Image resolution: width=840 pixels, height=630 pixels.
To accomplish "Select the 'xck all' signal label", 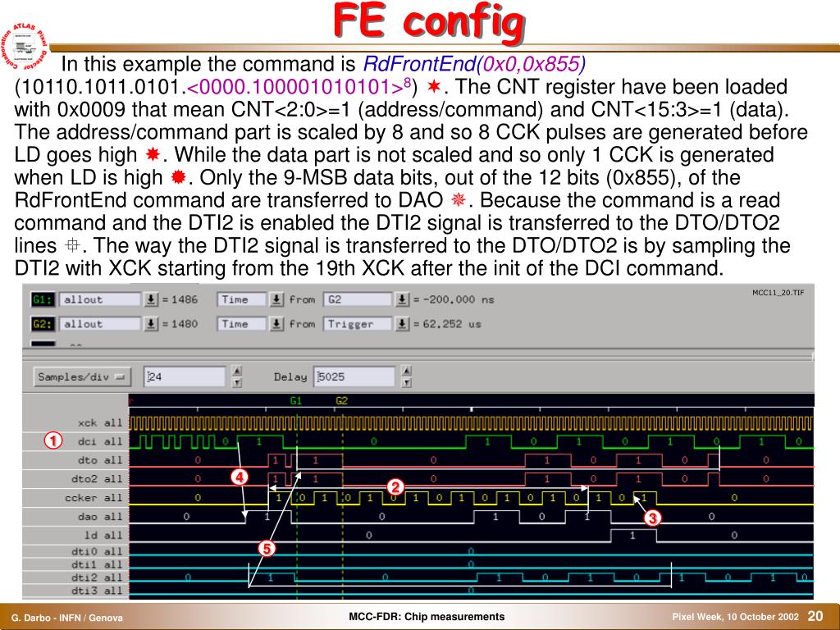I will pyautogui.click(x=100, y=422).
